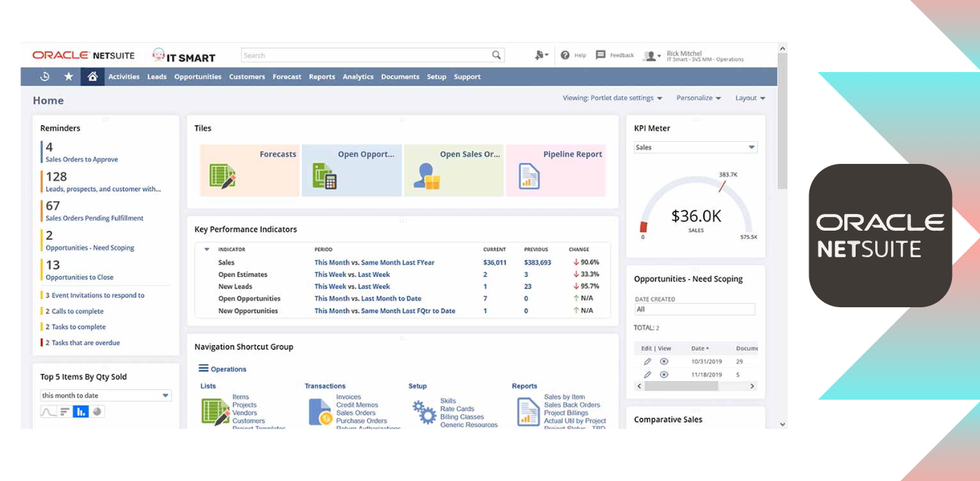Screen dimensions: 980x481
Task: Open Sales Orders to Approve reminder
Action: 81,159
